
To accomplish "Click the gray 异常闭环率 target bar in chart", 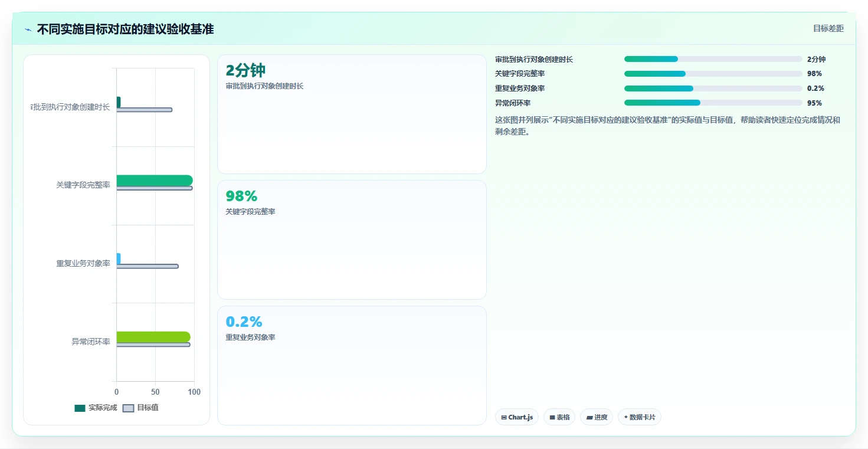I will tap(153, 345).
